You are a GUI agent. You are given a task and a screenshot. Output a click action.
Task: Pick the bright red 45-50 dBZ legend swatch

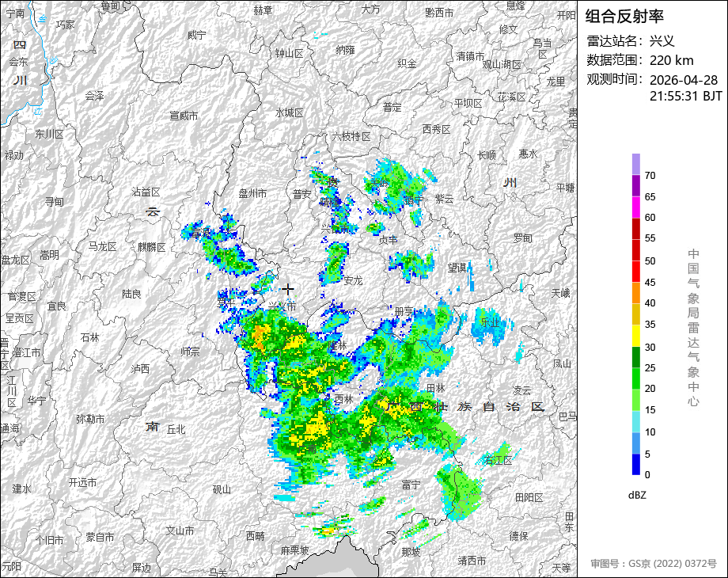point(636,272)
